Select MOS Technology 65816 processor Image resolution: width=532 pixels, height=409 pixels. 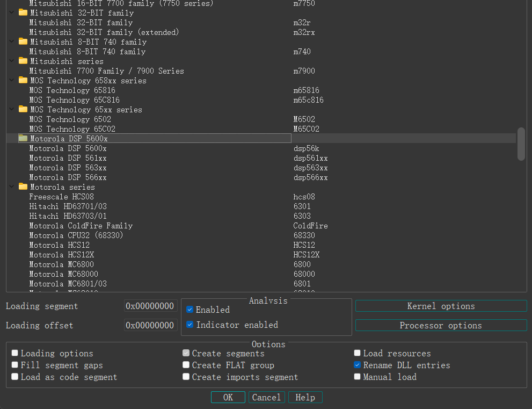[x=261, y=90]
